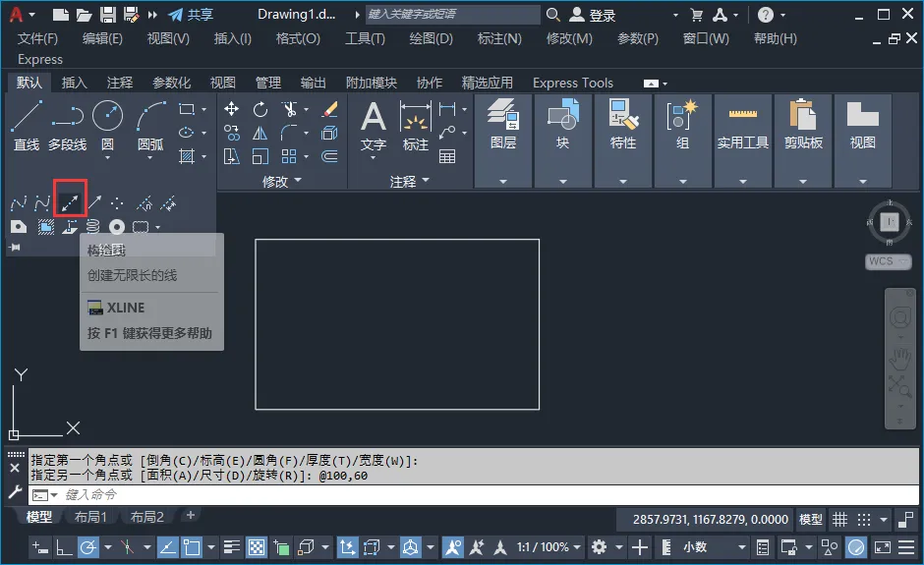Toggle lineweight display in status bar
Viewport: 924px width, 565px height.
232,548
